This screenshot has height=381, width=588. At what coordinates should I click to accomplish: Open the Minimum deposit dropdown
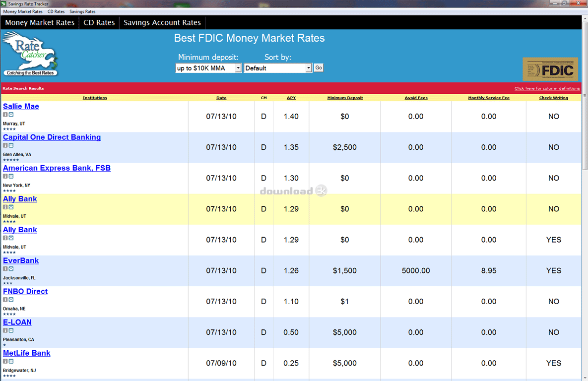coord(208,68)
